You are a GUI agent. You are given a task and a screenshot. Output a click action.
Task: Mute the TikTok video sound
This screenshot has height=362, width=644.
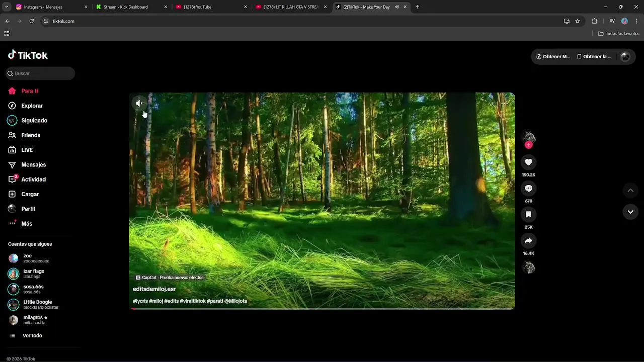coord(139,103)
